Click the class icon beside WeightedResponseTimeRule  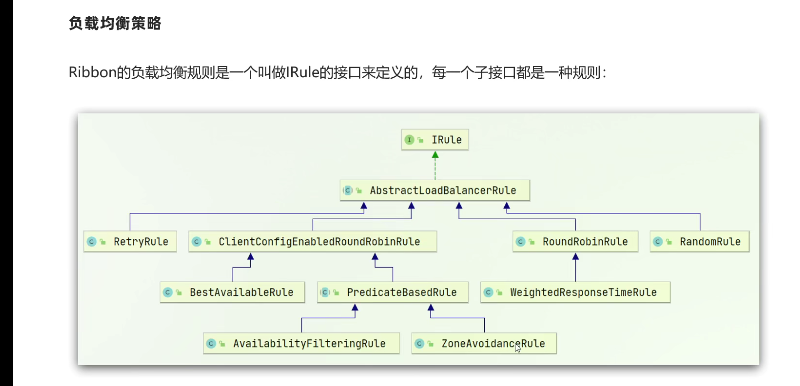[488, 293]
